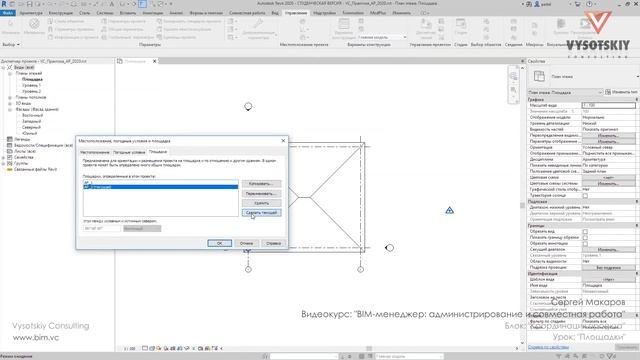
Task: Select the right elevation marker in view
Action: click(x=389, y=248)
